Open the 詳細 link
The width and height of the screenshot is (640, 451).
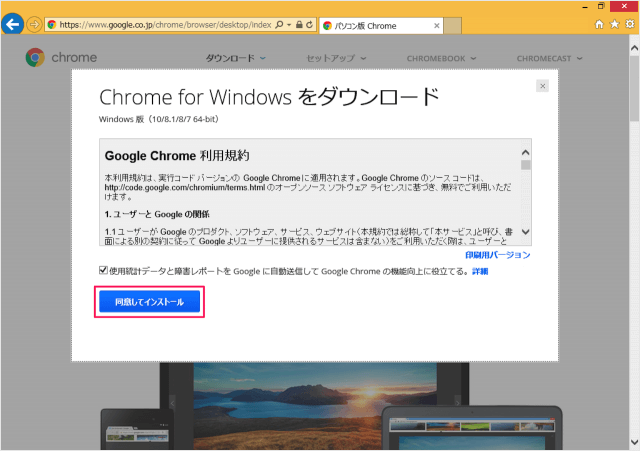pos(480,271)
